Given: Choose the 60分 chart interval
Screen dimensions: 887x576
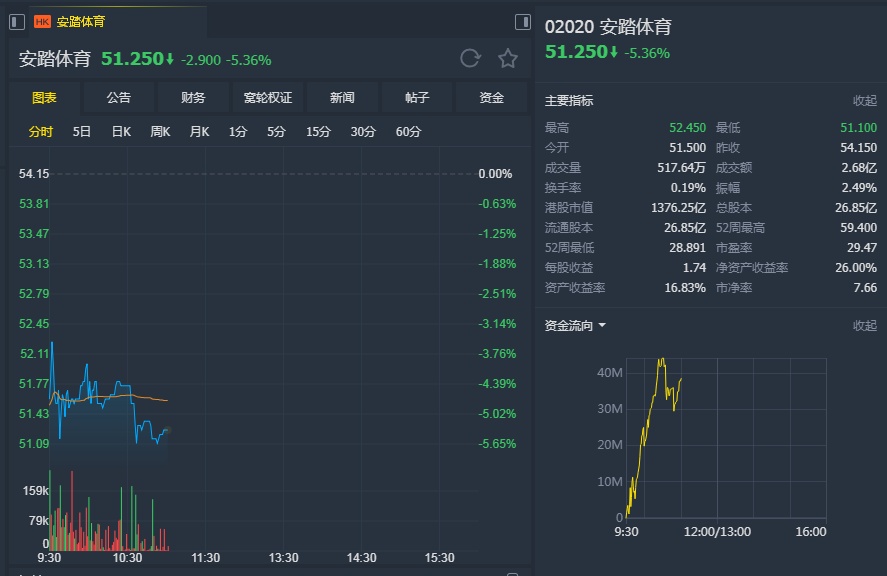Looking at the screenshot, I should pos(408,132).
